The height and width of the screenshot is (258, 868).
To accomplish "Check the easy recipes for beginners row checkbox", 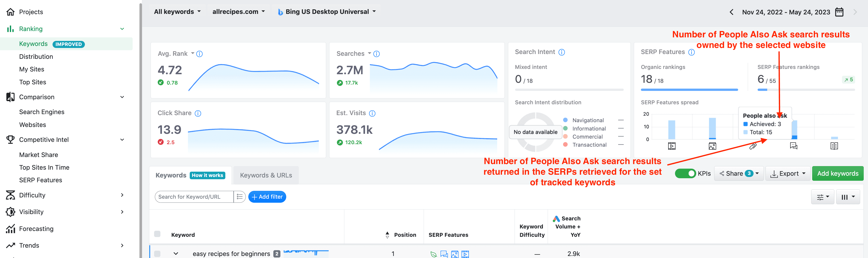I will (157, 254).
